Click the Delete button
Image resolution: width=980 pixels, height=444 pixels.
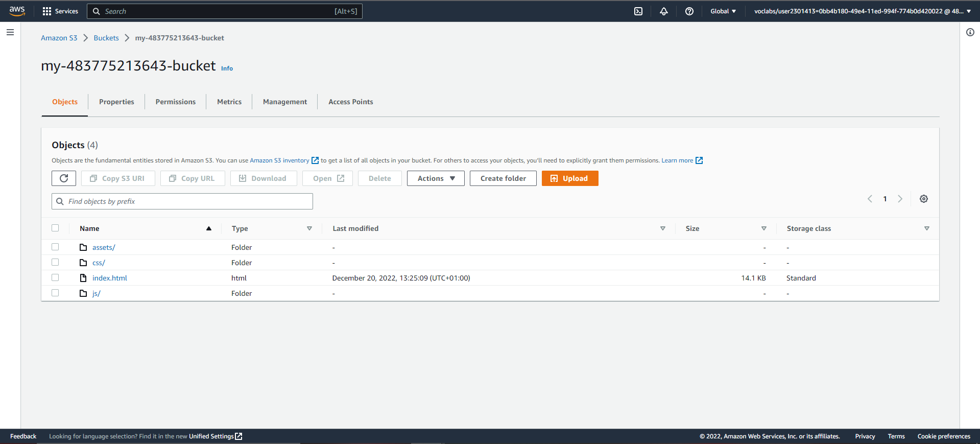click(380, 178)
